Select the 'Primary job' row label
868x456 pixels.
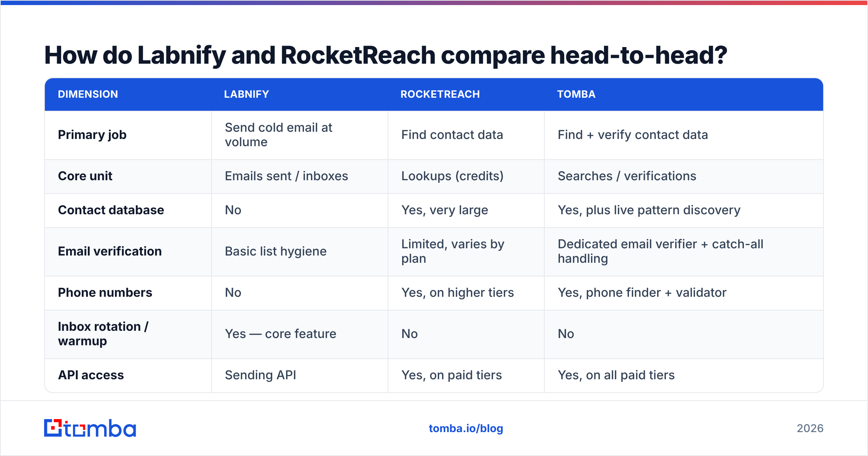click(x=92, y=135)
